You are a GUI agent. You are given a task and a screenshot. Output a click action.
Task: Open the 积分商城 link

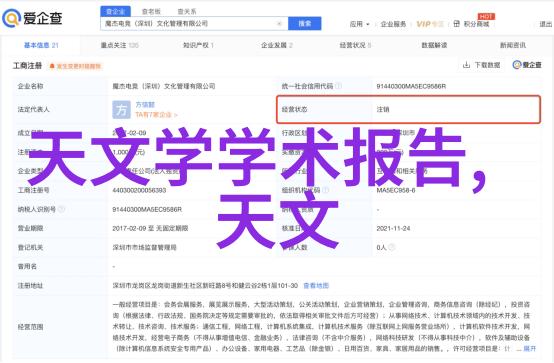coord(476,24)
